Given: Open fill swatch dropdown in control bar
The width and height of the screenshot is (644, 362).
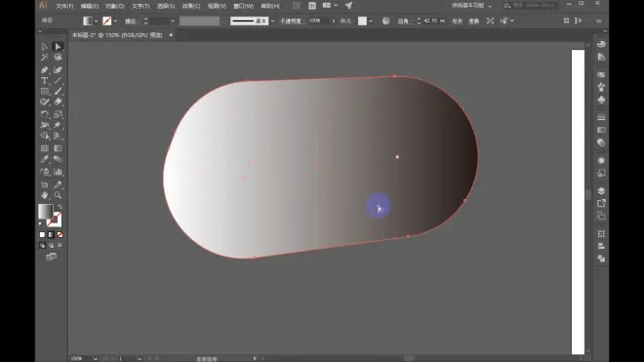Looking at the screenshot, I should pyautogui.click(x=96, y=20).
